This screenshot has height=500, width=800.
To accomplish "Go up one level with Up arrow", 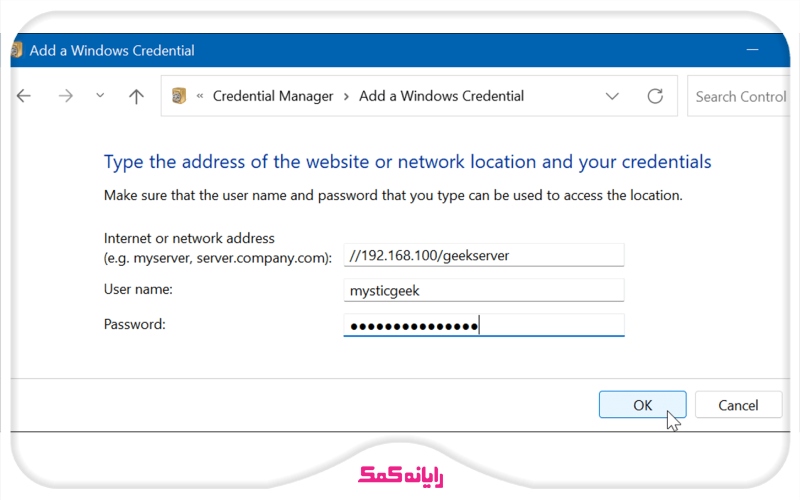I will [137, 97].
